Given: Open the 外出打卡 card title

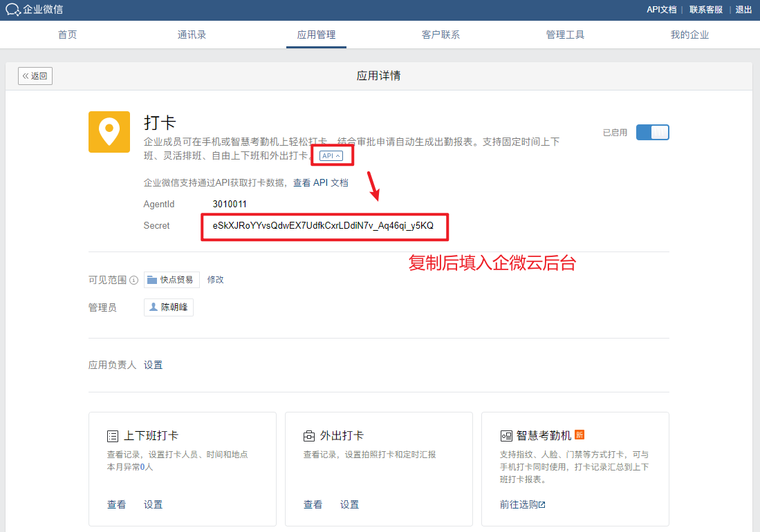Looking at the screenshot, I should click(x=342, y=436).
